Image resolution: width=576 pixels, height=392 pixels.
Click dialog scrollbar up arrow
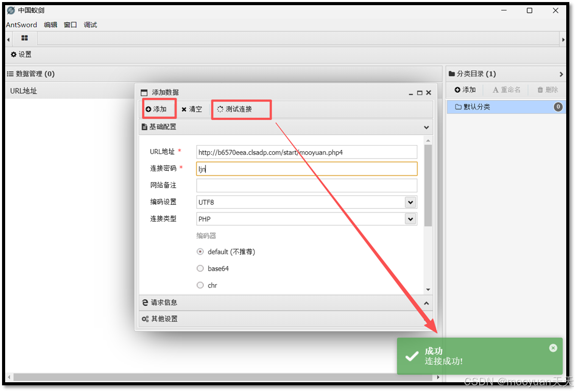pyautogui.click(x=428, y=140)
